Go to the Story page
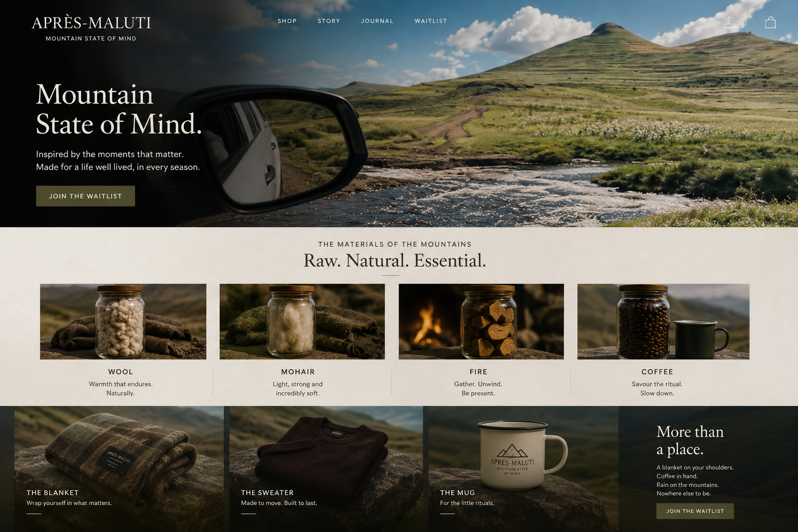The height and width of the screenshot is (532, 798). pos(329,21)
